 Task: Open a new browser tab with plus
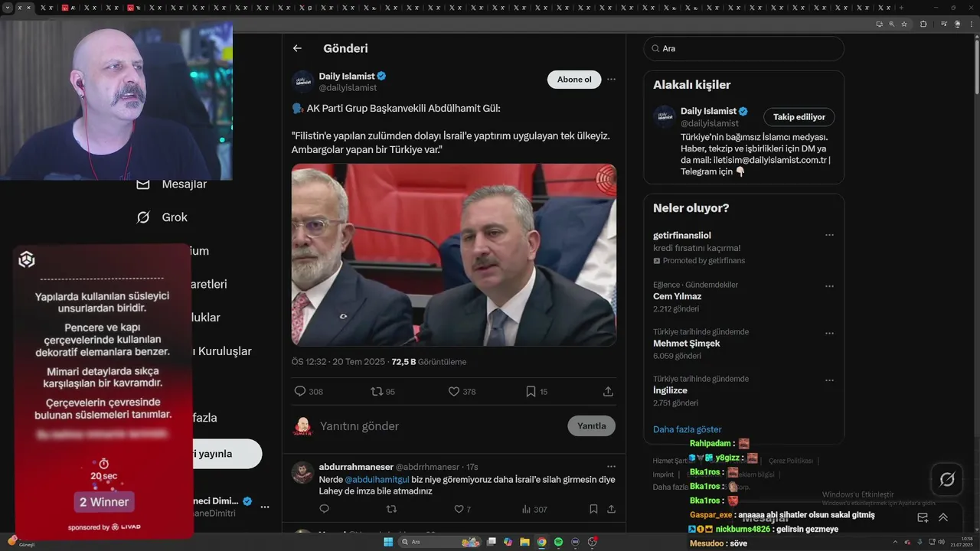tap(901, 8)
